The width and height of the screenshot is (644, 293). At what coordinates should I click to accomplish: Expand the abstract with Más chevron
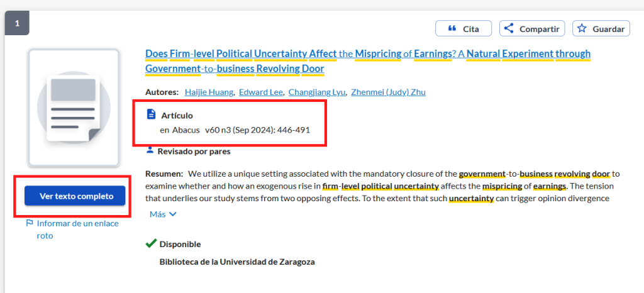tap(163, 214)
